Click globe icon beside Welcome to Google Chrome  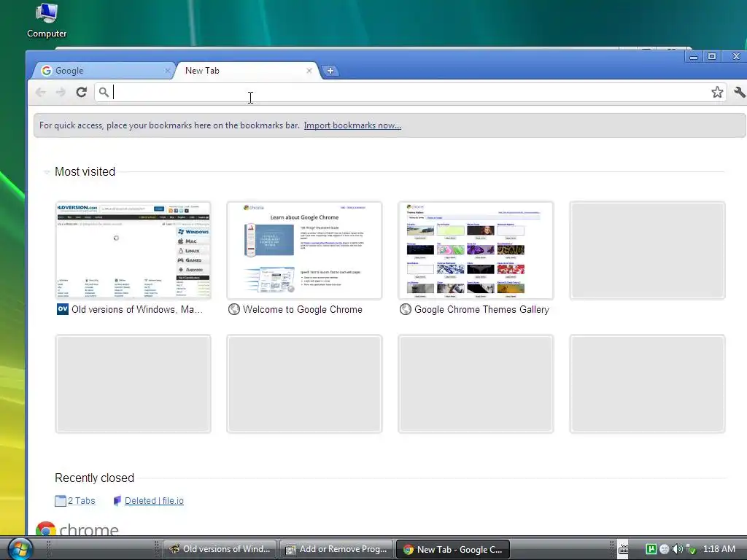point(234,309)
